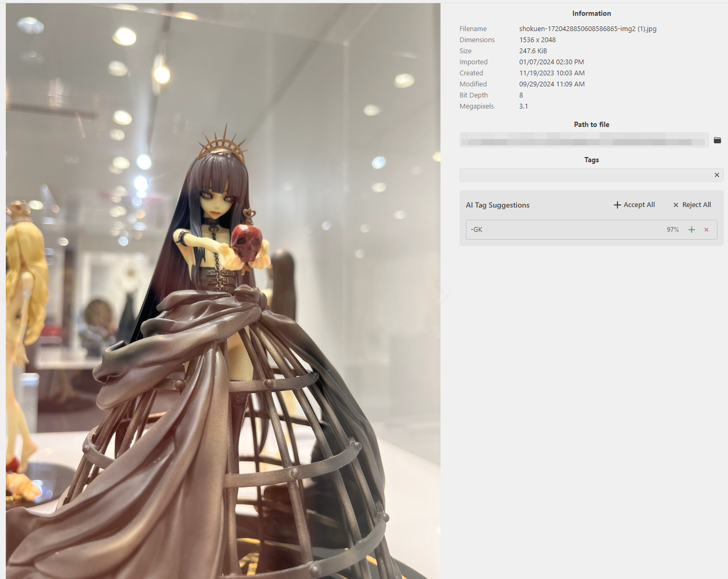Screen dimensions: 728x579
Task: Click the Information heading
Action: coord(592,13)
